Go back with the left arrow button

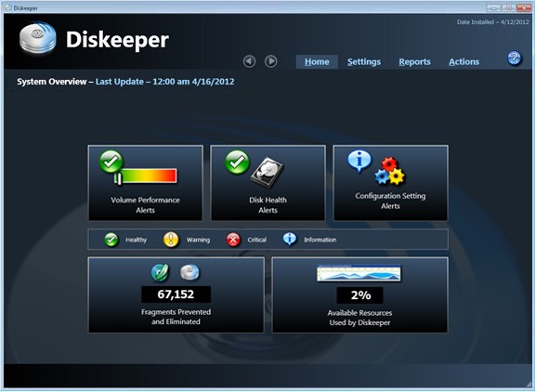point(249,61)
